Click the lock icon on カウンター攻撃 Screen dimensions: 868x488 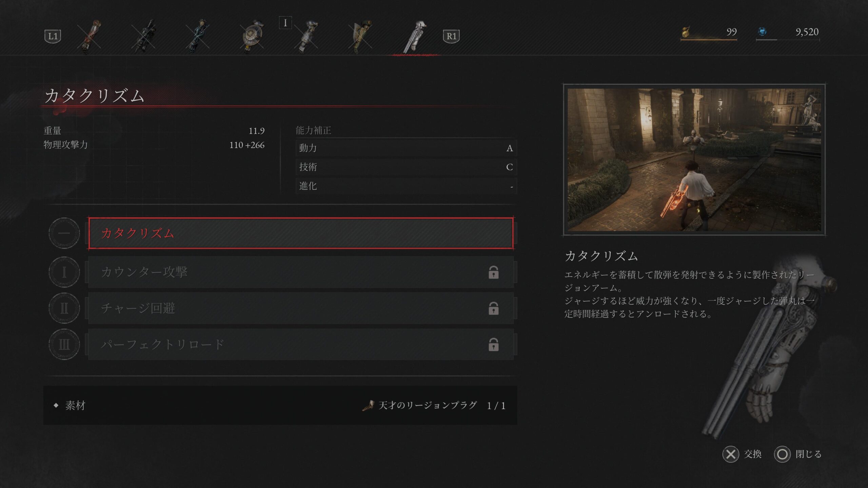pyautogui.click(x=493, y=272)
